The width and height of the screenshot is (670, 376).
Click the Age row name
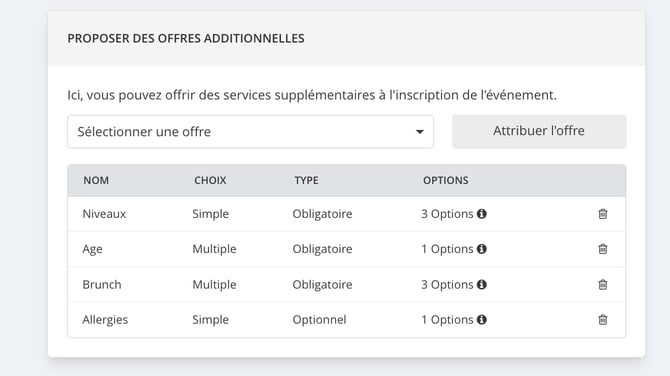[x=92, y=249]
